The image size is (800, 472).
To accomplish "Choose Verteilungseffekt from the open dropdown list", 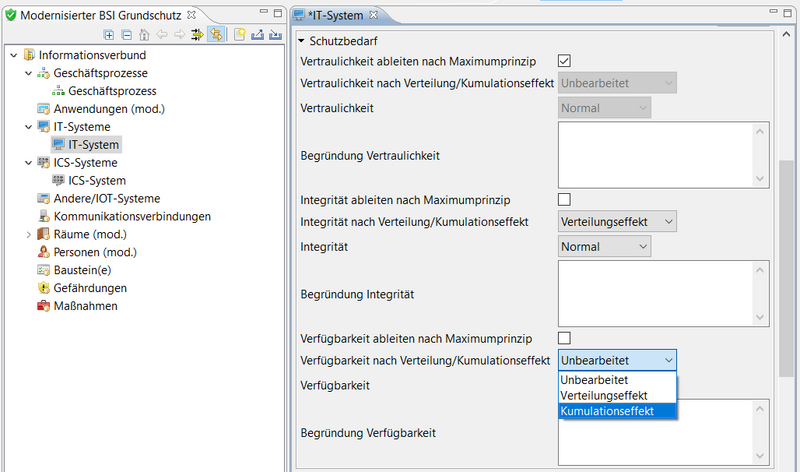I will click(x=617, y=395).
